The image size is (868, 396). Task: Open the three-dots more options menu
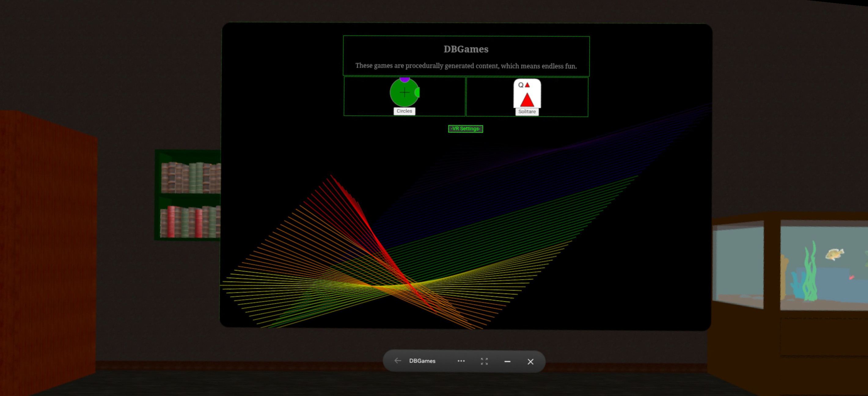[461, 361]
